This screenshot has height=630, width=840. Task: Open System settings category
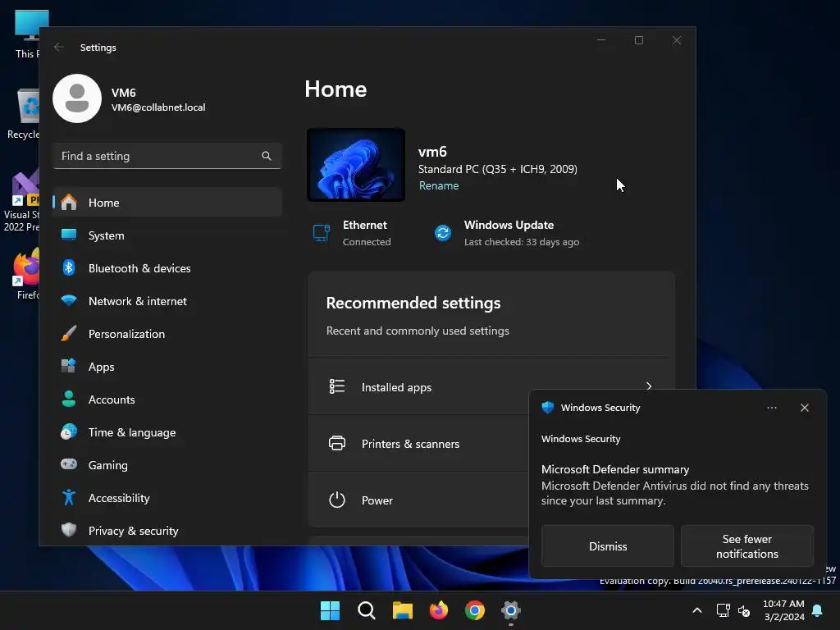tap(167, 235)
